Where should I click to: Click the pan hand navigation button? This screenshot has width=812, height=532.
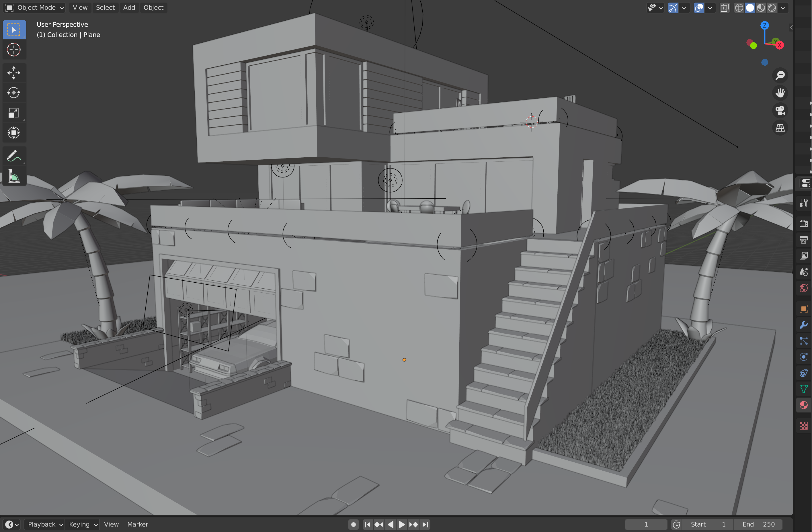click(x=780, y=93)
